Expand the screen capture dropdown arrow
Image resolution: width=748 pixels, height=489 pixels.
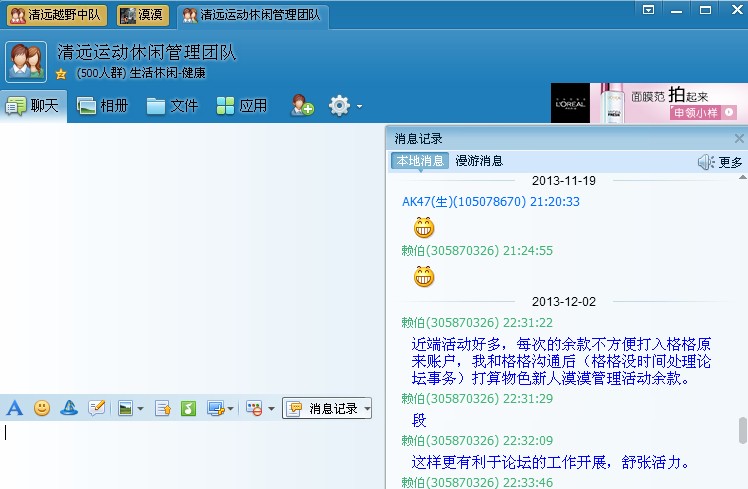(x=230, y=409)
